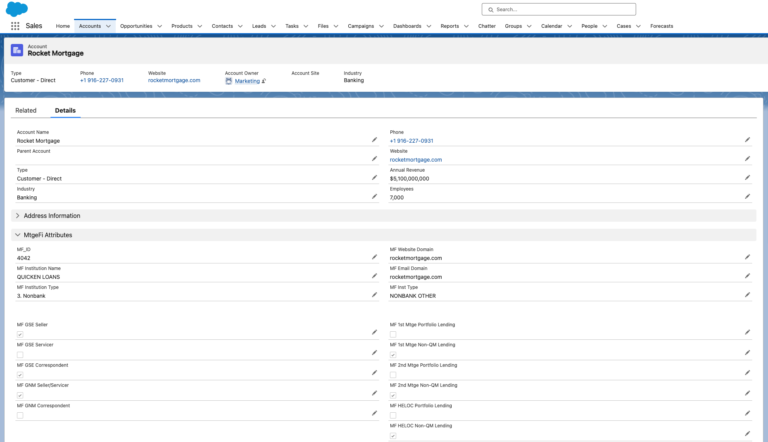
Task: Open the Campaigns tab dropdown arrow
Action: click(382, 26)
